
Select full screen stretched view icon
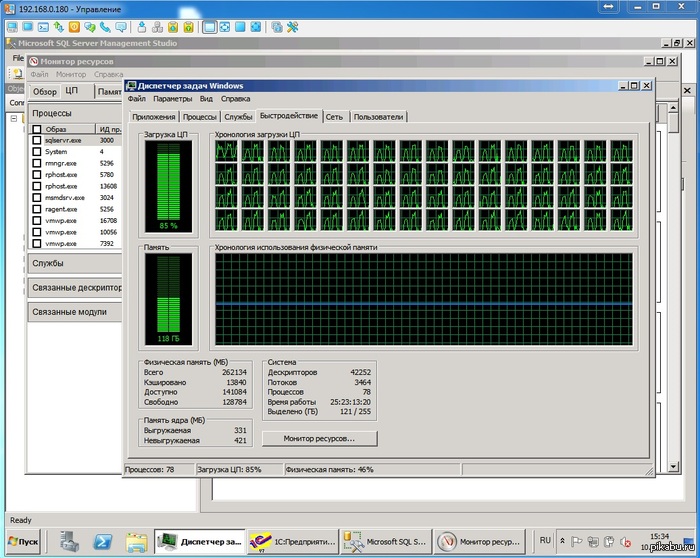(x=255, y=27)
